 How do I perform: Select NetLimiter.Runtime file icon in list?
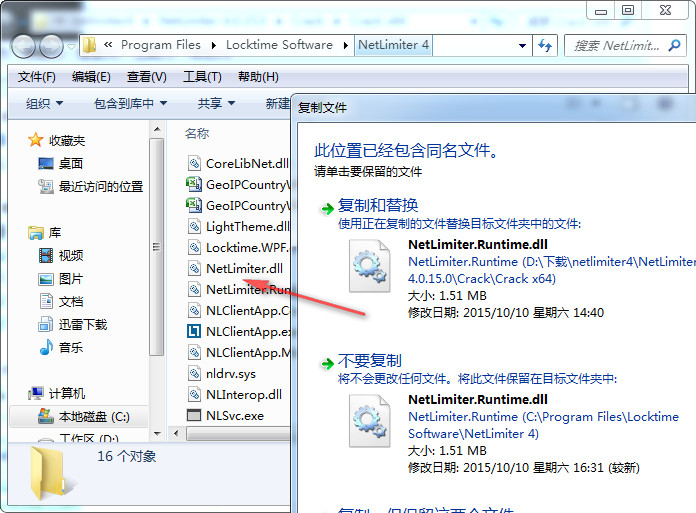click(x=194, y=289)
